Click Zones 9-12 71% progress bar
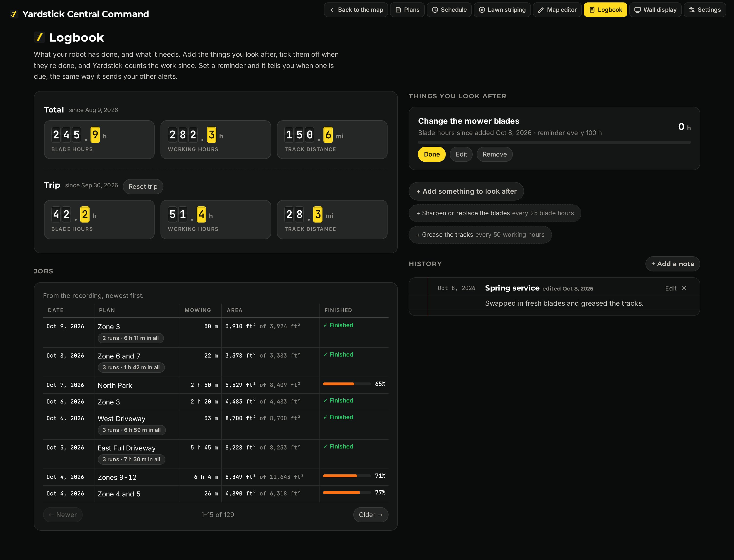This screenshot has width=734, height=560. click(346, 476)
